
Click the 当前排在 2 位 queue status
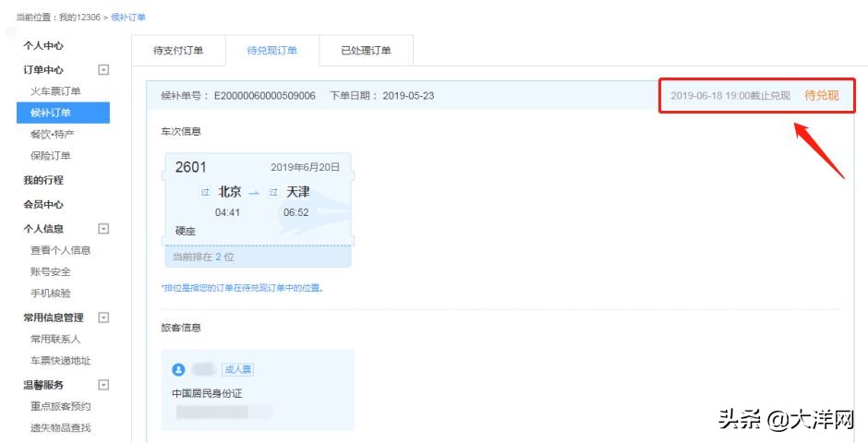coord(204,257)
